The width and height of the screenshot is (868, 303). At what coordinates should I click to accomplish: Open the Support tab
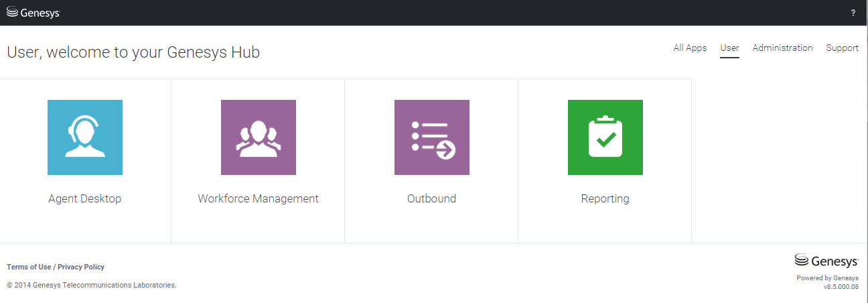[842, 48]
